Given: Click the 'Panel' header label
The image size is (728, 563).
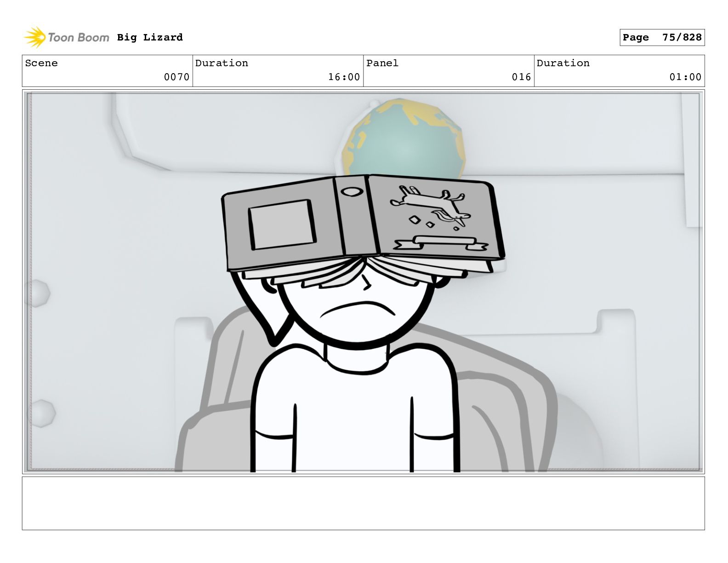Looking at the screenshot, I should pos(382,63).
